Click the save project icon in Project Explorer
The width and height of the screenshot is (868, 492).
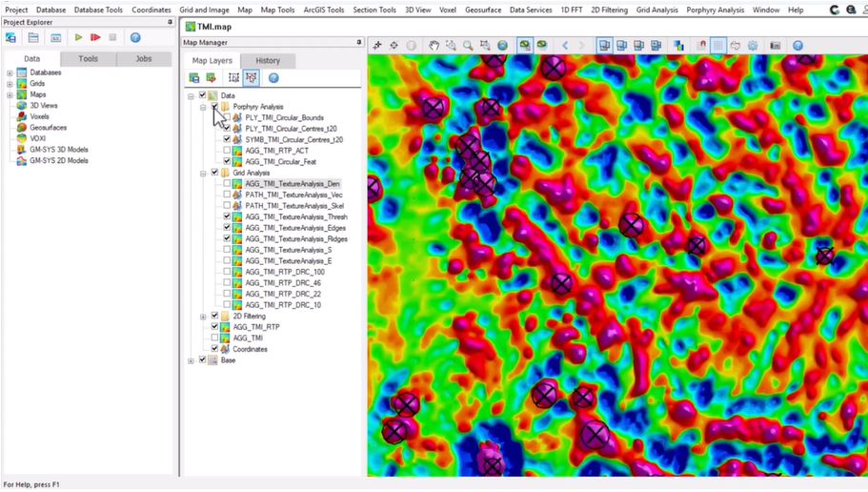10,38
